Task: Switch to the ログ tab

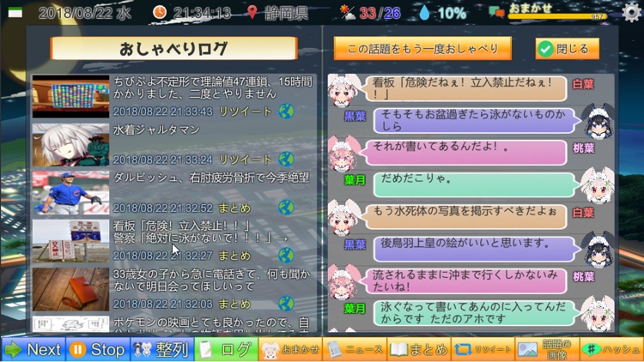Action: coord(227,349)
